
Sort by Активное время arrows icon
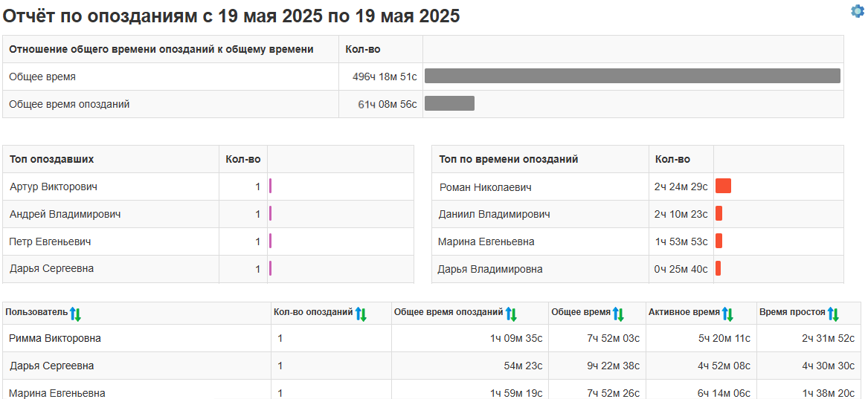coord(727,314)
